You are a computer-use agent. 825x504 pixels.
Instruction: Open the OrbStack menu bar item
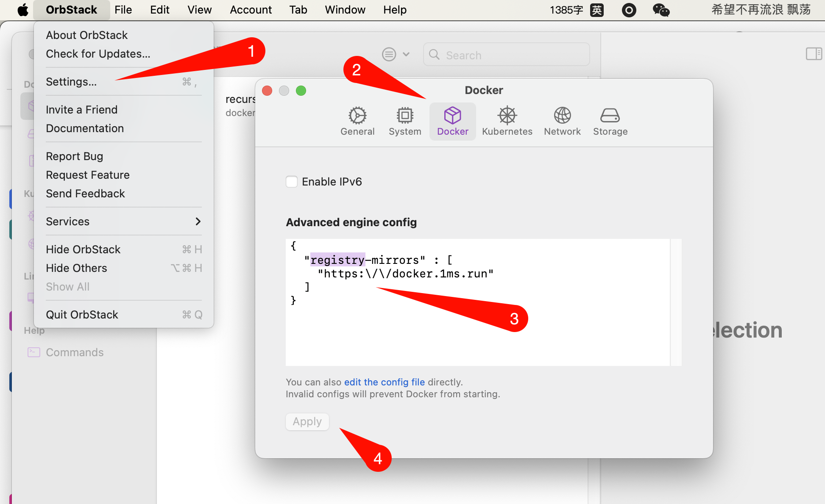point(71,10)
